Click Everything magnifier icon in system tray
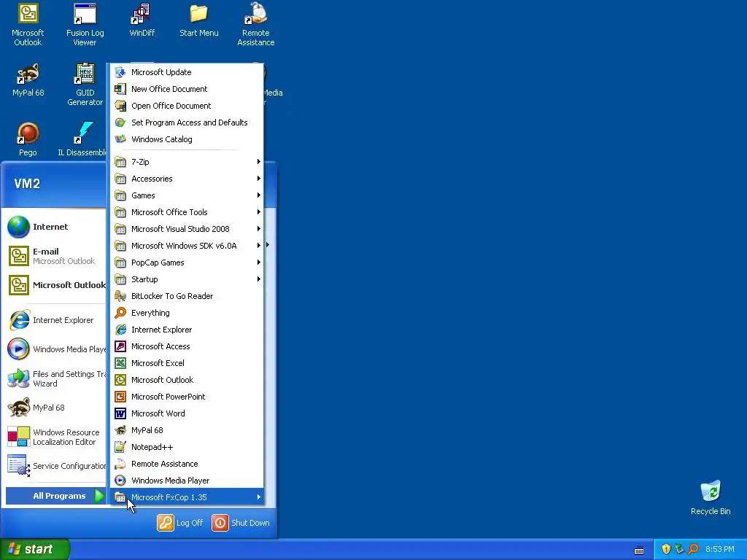The height and width of the screenshot is (560, 747). (693, 549)
